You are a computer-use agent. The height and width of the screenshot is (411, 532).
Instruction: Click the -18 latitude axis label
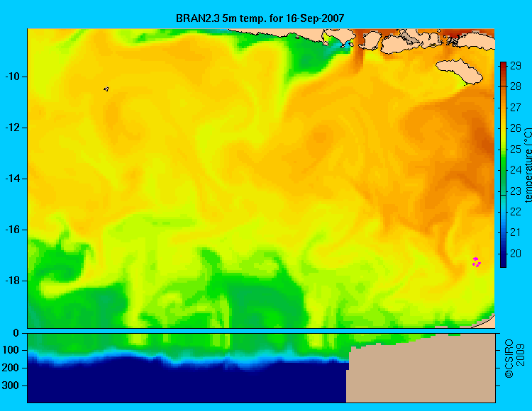(x=12, y=281)
